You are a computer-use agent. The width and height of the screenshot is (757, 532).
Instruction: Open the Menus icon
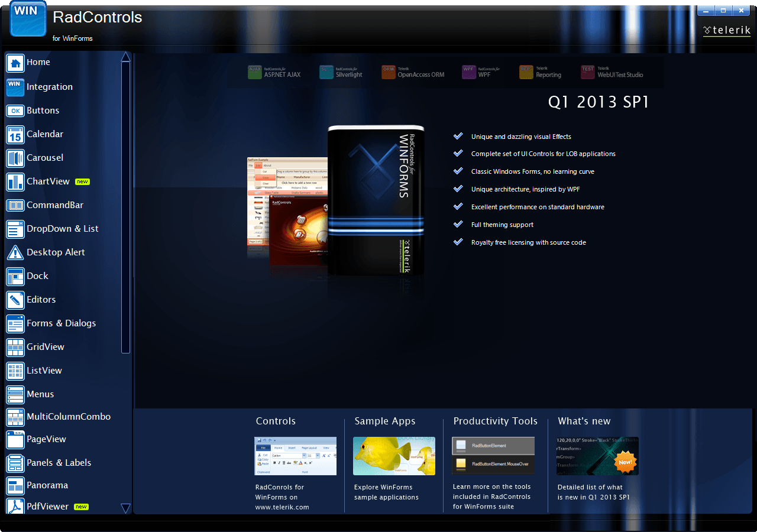pos(15,394)
